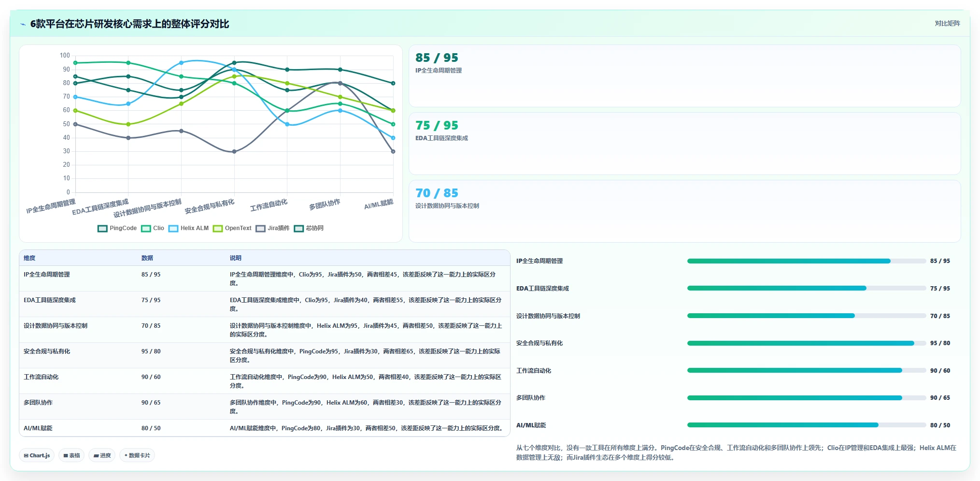Click the Jira插件 data point at 40 on EDA工具链深度集成
This screenshot has height=481, width=980.
[128, 138]
